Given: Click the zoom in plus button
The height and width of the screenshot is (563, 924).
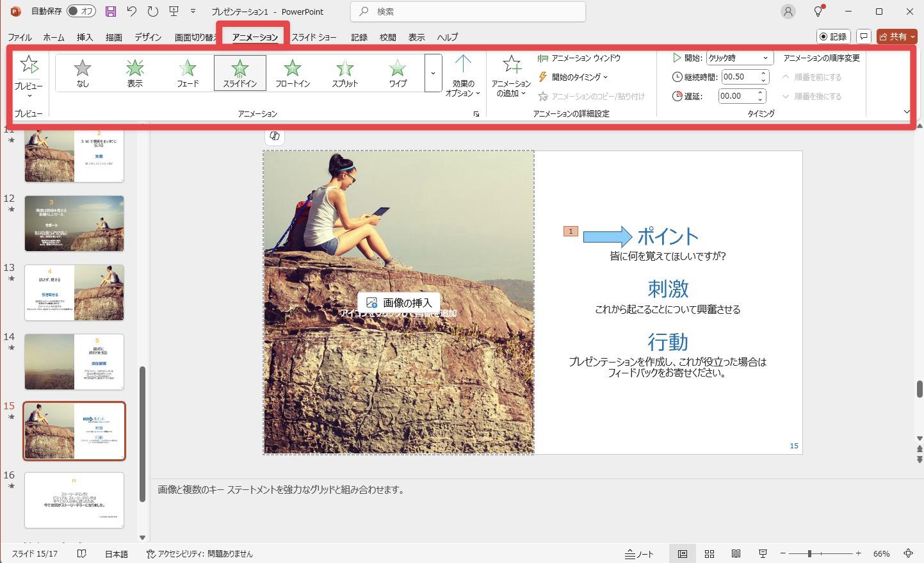Looking at the screenshot, I should (858, 553).
